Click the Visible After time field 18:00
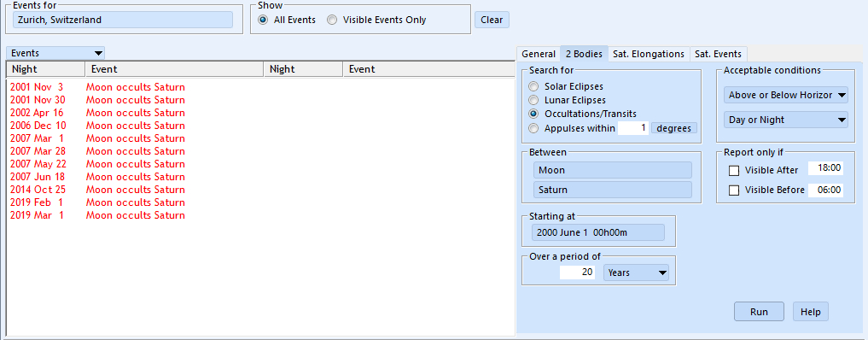This screenshot has width=868, height=340. 825,168
